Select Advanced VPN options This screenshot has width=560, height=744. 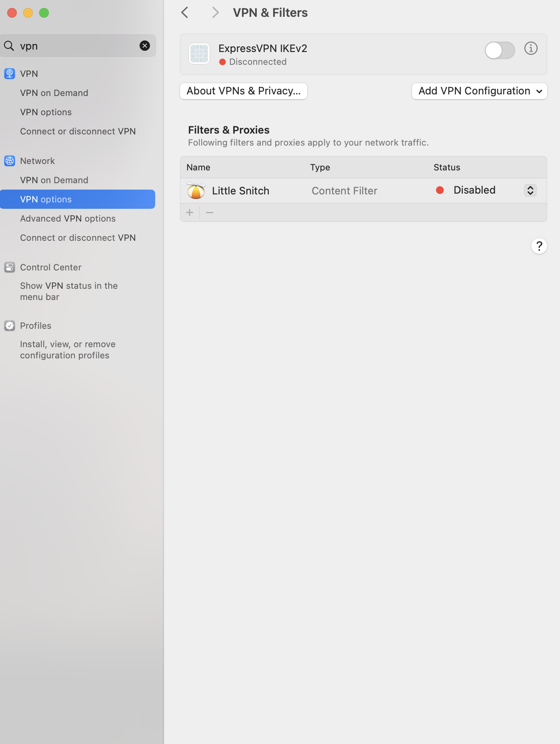[68, 218]
